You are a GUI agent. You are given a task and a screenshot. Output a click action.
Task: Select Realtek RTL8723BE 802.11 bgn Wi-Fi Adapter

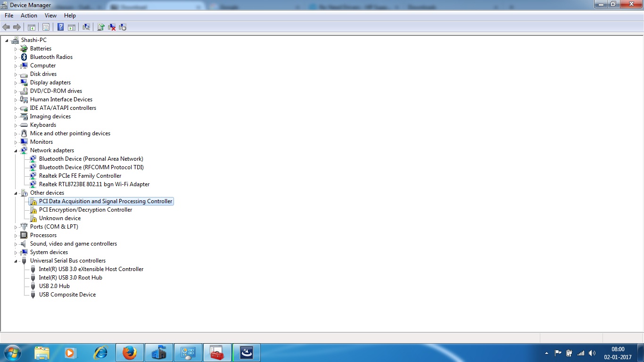pos(94,184)
